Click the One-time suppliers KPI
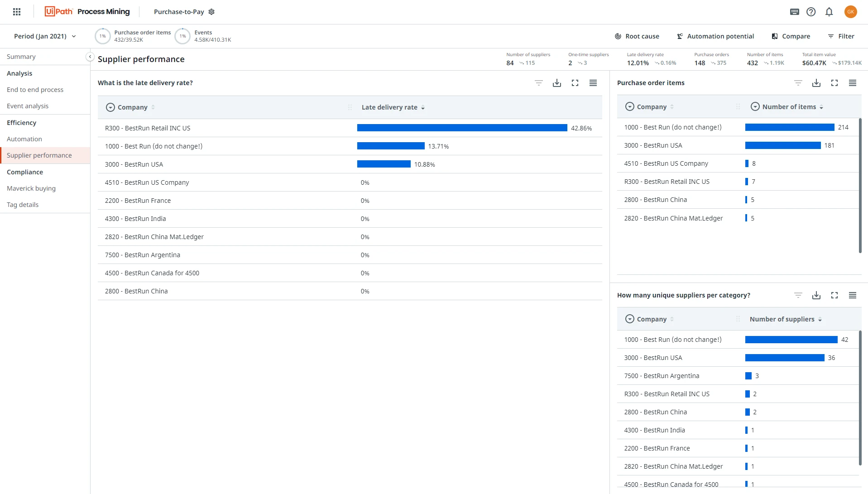The width and height of the screenshot is (868, 494). [589, 59]
